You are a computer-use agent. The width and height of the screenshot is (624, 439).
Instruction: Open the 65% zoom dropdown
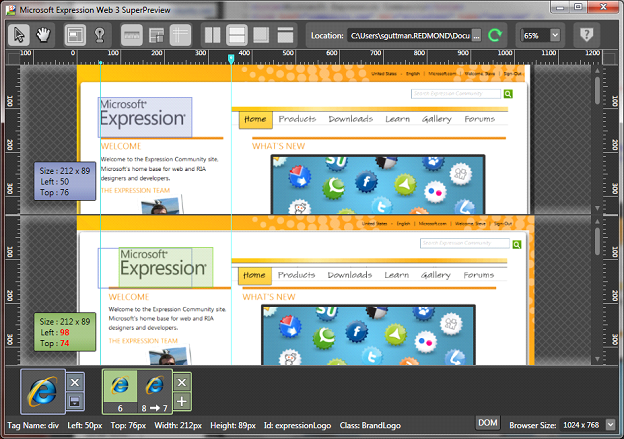[x=555, y=35]
